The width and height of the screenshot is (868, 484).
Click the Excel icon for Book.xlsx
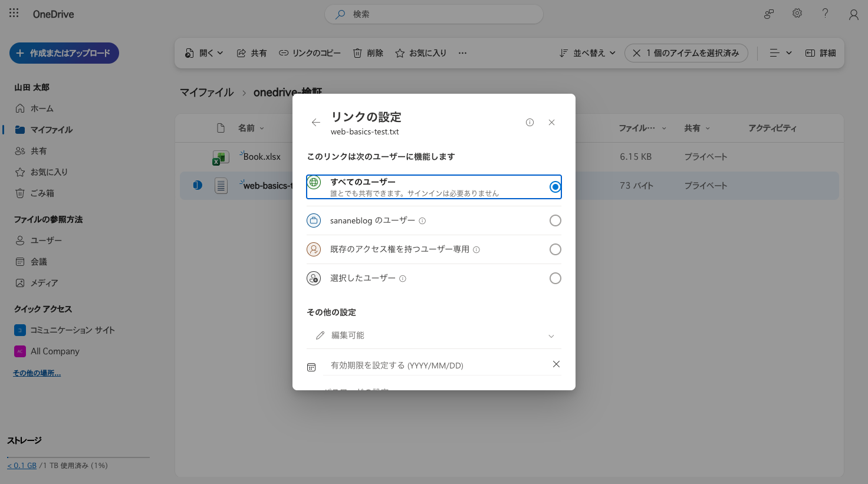pyautogui.click(x=221, y=157)
